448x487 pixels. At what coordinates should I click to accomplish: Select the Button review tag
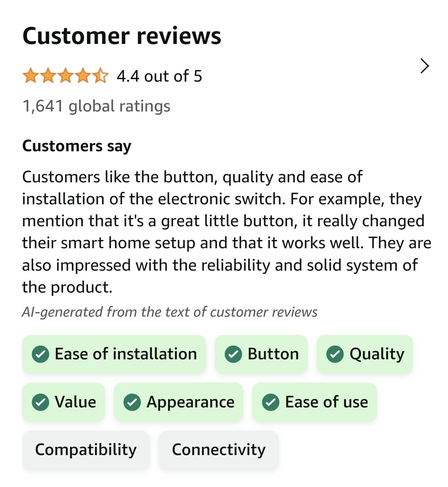click(261, 354)
